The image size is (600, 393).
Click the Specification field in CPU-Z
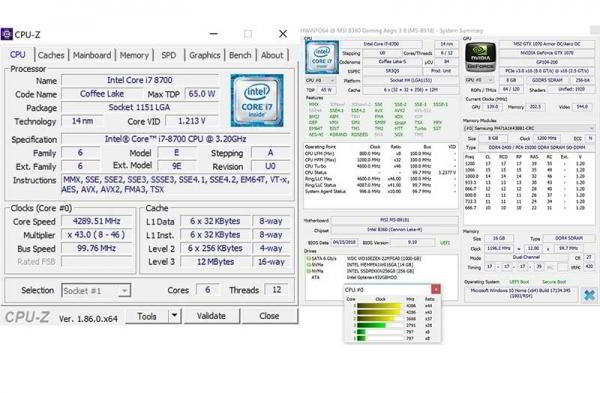click(176, 139)
